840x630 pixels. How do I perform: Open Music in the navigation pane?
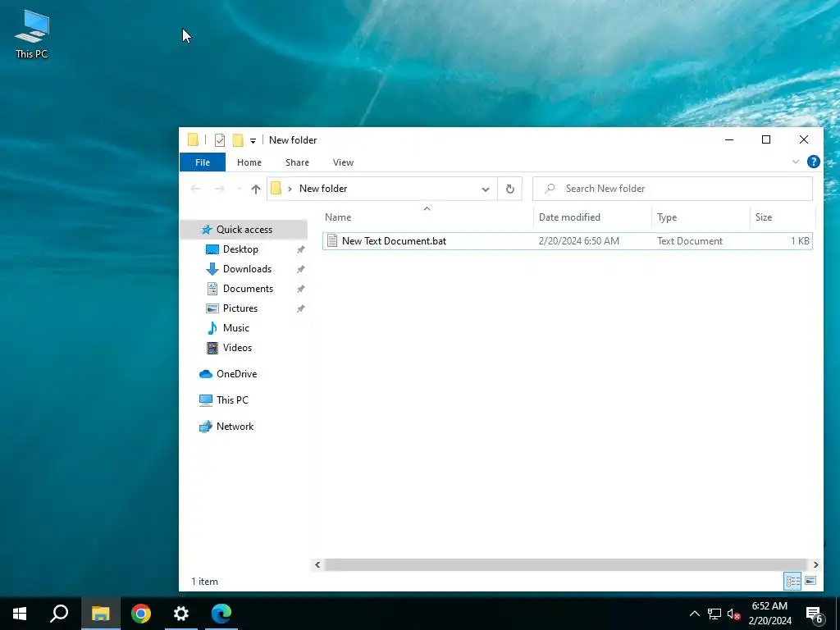point(235,328)
